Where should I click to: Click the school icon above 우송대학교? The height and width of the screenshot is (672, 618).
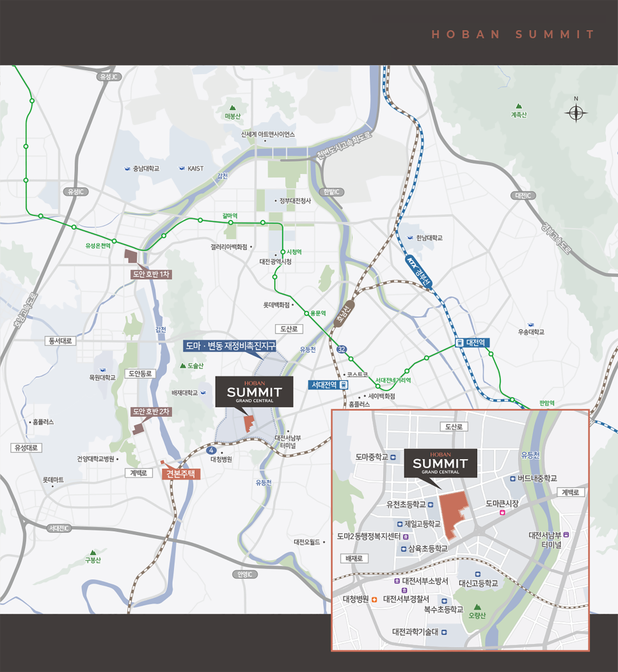pos(530,325)
